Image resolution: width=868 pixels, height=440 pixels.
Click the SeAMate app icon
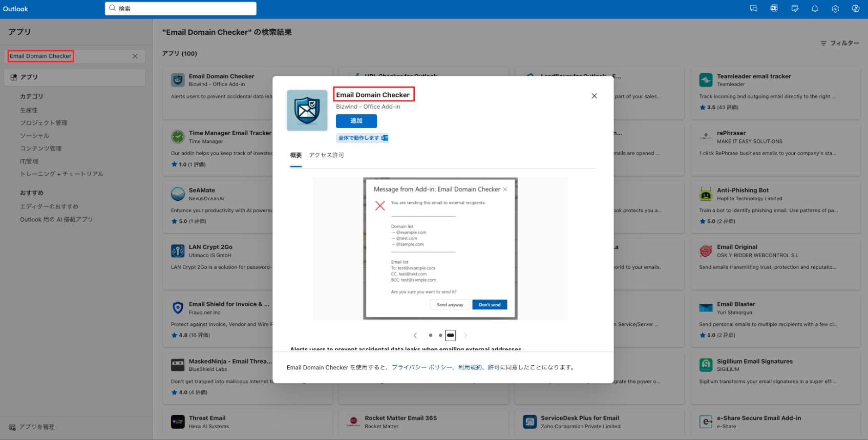point(178,194)
